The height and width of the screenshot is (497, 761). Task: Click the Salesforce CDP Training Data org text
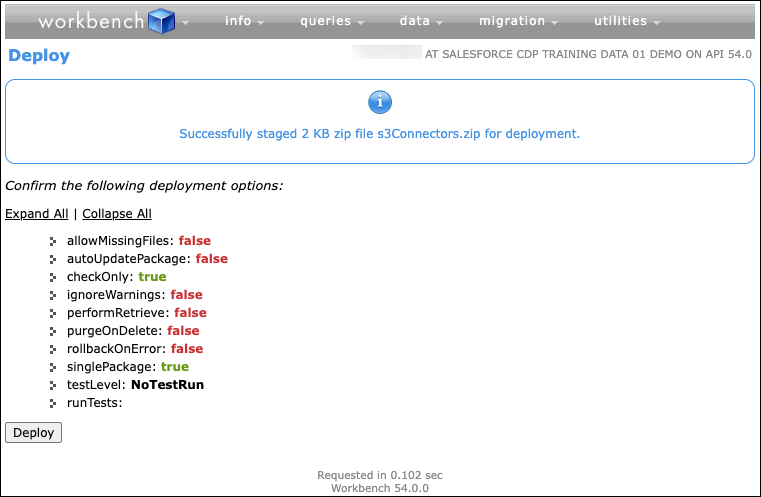pos(588,54)
